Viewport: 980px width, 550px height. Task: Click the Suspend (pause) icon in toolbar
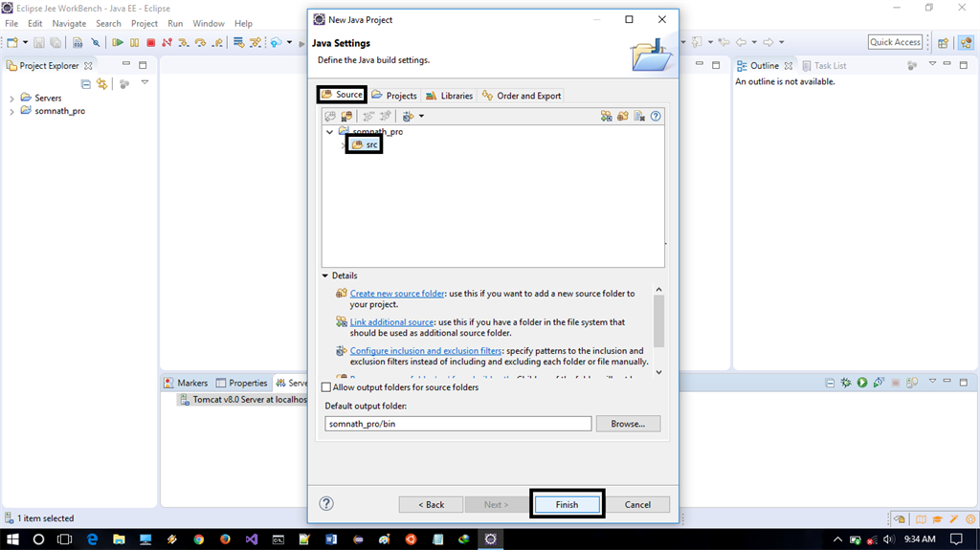point(134,42)
